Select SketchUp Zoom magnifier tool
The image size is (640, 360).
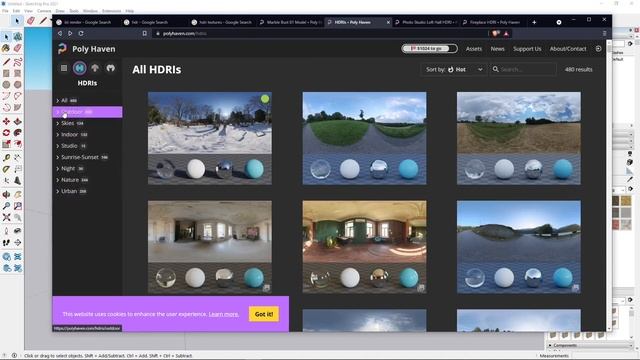coord(6,206)
